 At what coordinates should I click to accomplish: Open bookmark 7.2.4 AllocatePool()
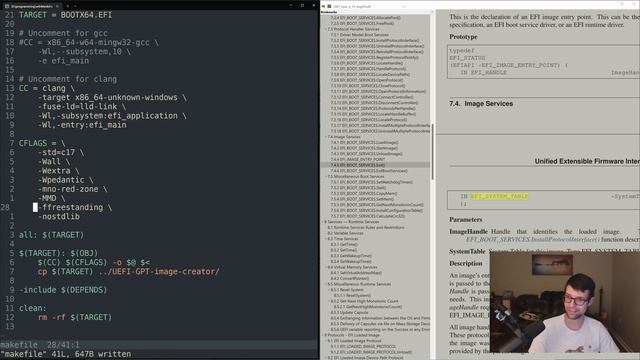pyautogui.click(x=366, y=18)
